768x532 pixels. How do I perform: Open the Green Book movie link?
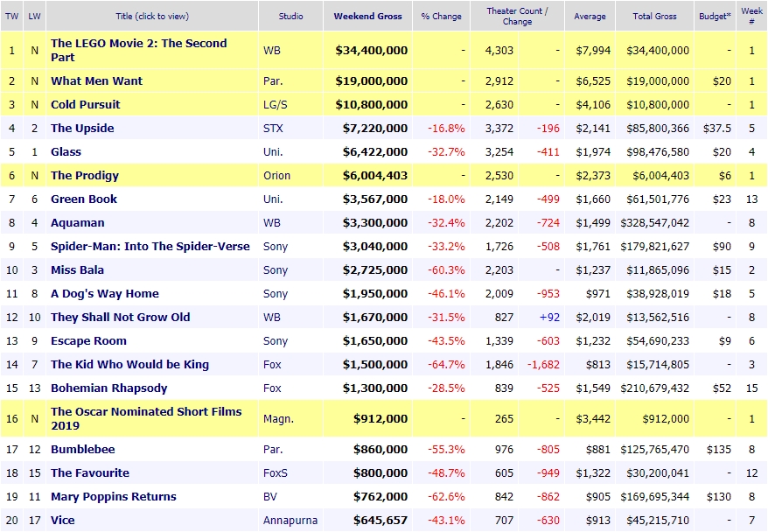point(84,199)
